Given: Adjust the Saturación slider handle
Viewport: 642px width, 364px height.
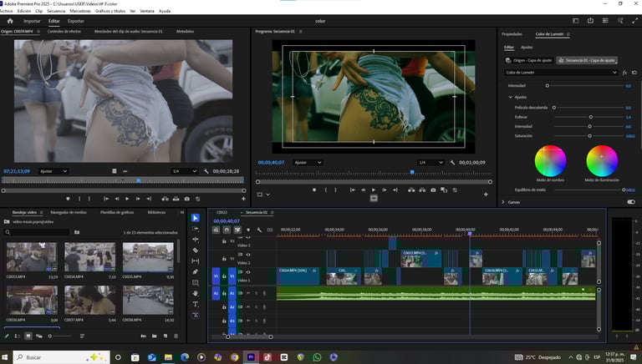Looking at the screenshot, I should (x=589, y=135).
